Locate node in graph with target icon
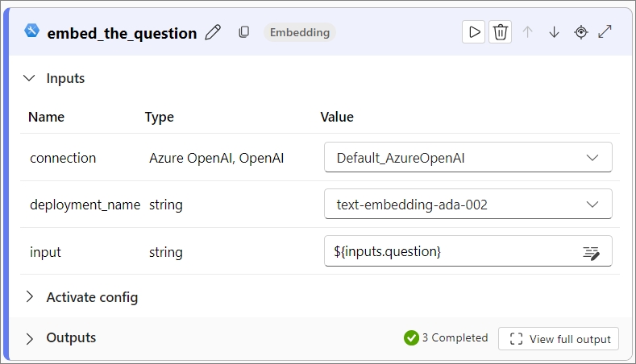The image size is (636, 364). [580, 32]
